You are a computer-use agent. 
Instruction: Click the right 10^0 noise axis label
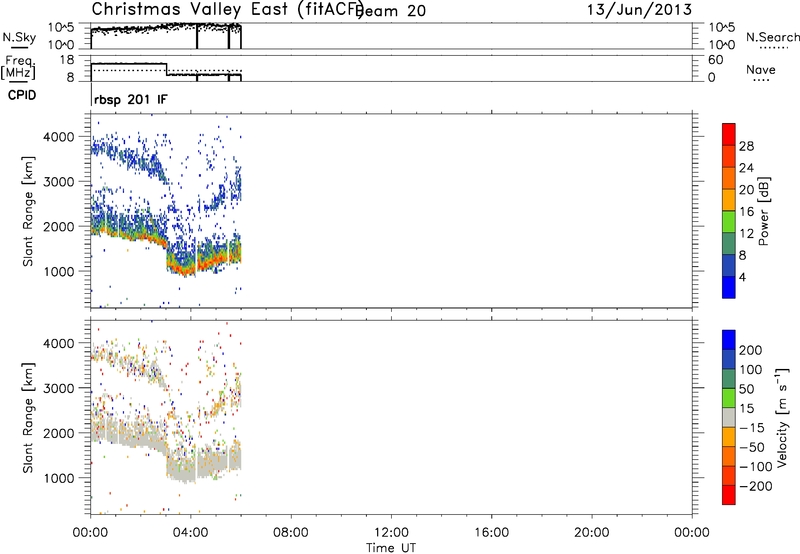(x=721, y=44)
